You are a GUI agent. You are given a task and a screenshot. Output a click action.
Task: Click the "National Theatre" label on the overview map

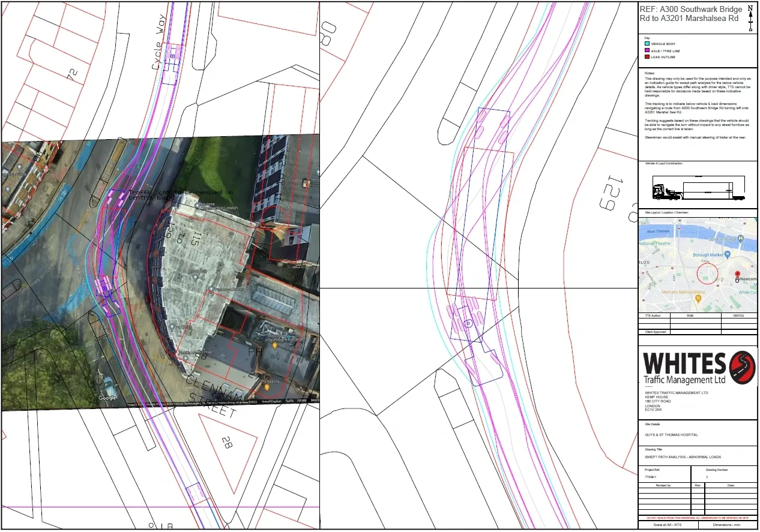click(x=654, y=244)
